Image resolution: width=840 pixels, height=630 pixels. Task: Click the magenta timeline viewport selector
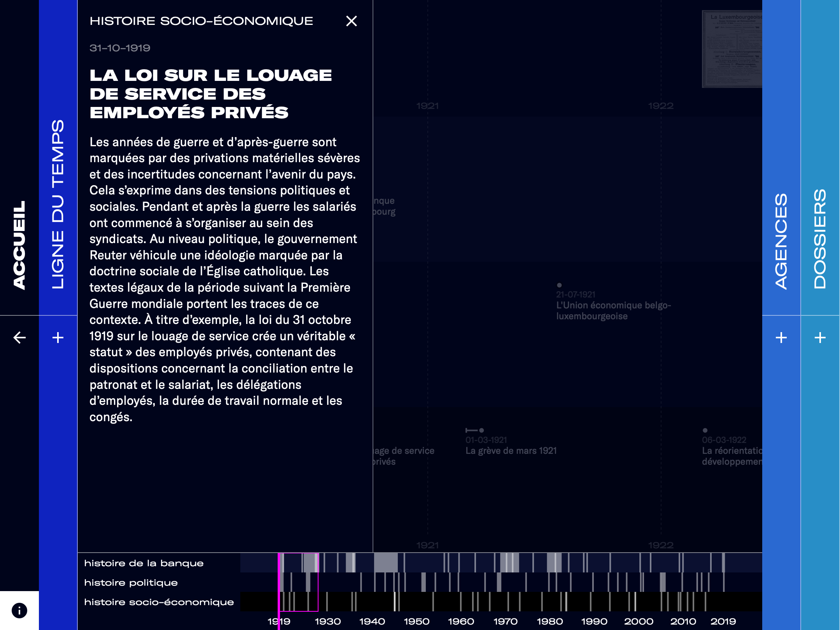point(298,582)
